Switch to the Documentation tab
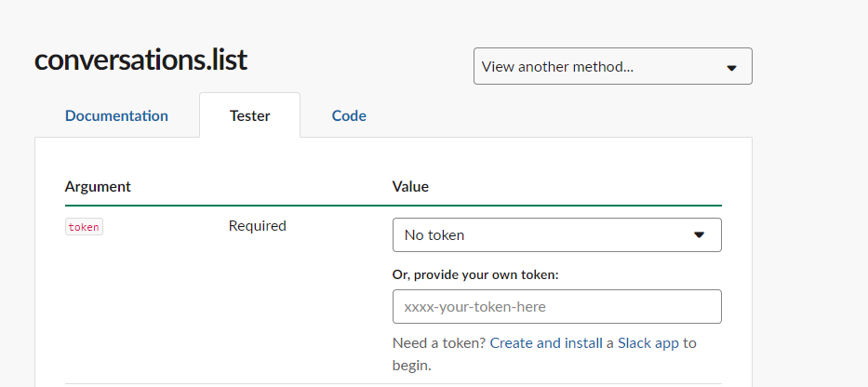The image size is (868, 387). (116, 115)
